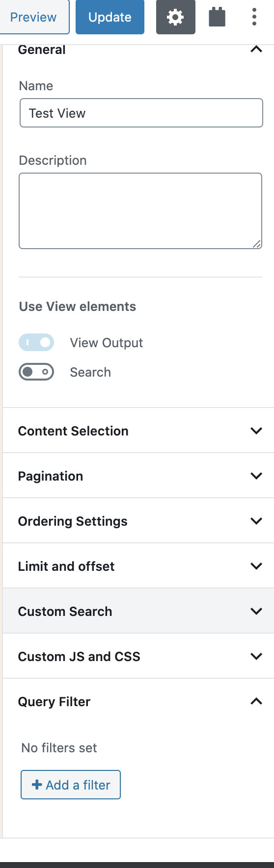The width and height of the screenshot is (274, 868).
Task: Click the Name field containing Test View
Action: coord(141,113)
